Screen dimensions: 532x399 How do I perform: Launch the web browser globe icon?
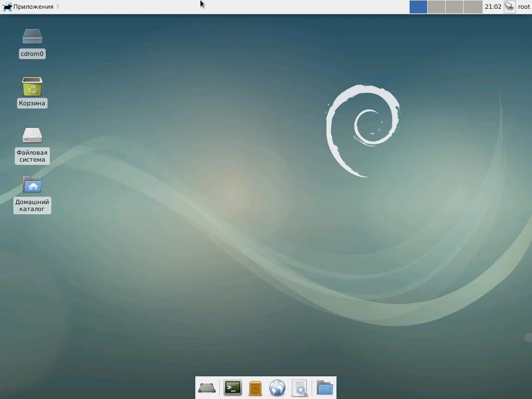click(x=277, y=388)
